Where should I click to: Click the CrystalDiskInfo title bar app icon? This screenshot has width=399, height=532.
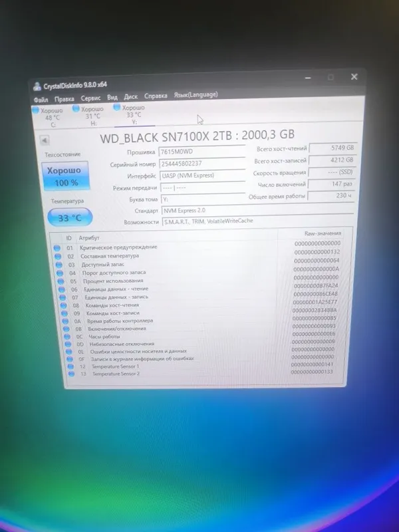[x=37, y=86]
